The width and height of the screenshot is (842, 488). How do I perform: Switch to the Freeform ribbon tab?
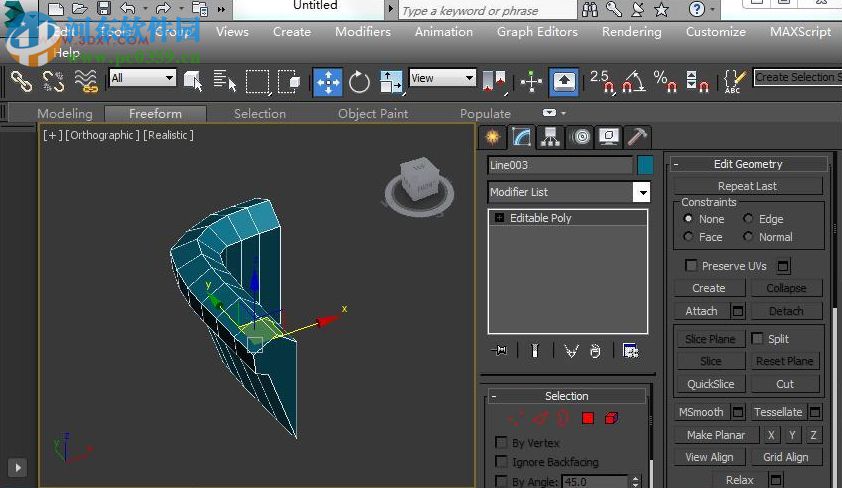[155, 113]
